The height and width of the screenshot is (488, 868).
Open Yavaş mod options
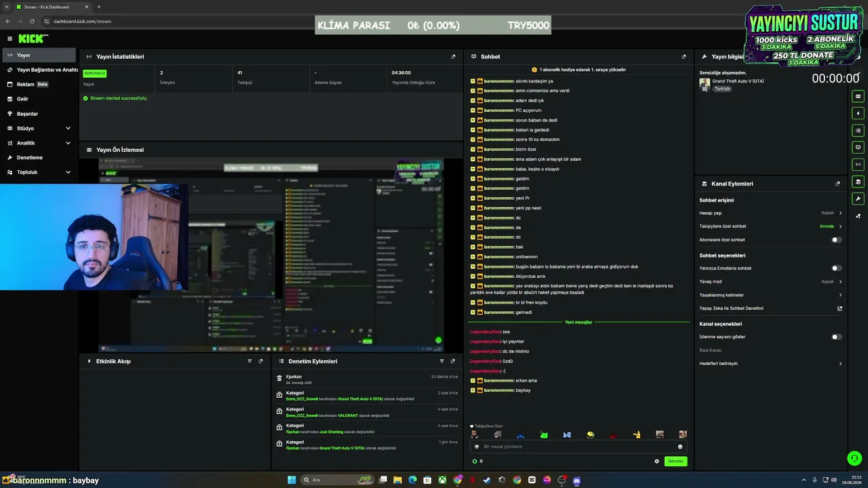tap(770, 281)
